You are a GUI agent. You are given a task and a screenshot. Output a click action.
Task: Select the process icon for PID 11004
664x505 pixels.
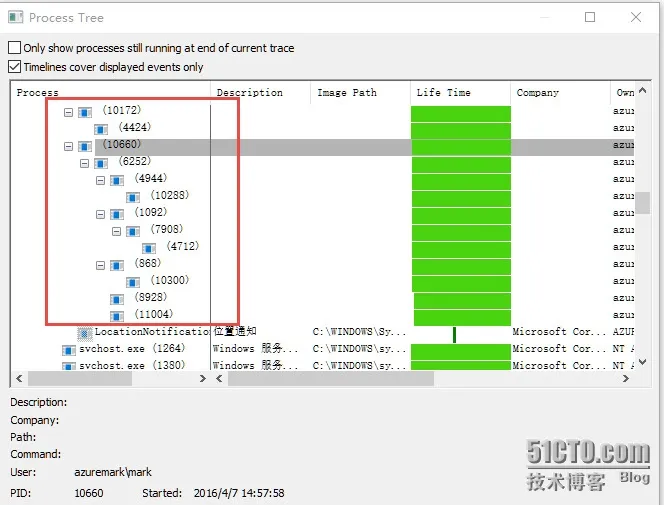[117, 317]
